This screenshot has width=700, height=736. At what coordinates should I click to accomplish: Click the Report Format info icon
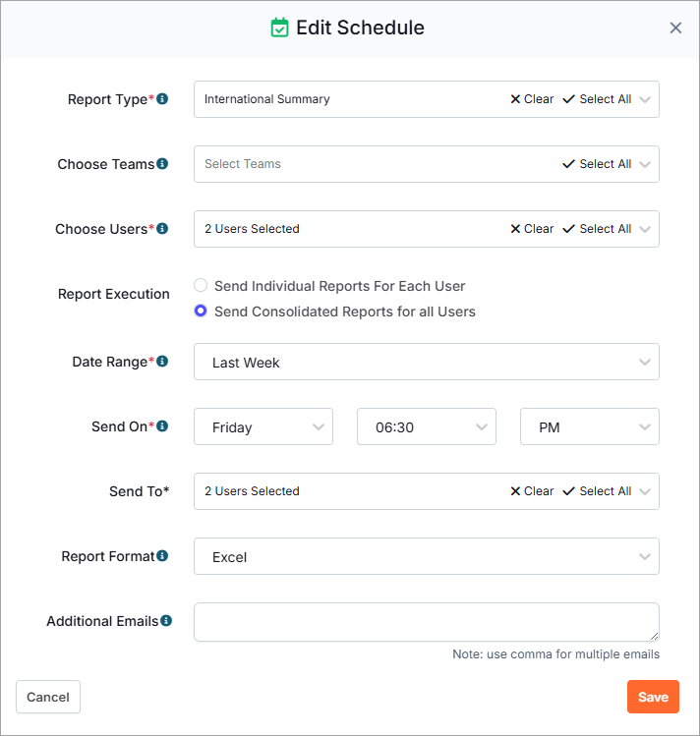pyautogui.click(x=162, y=556)
